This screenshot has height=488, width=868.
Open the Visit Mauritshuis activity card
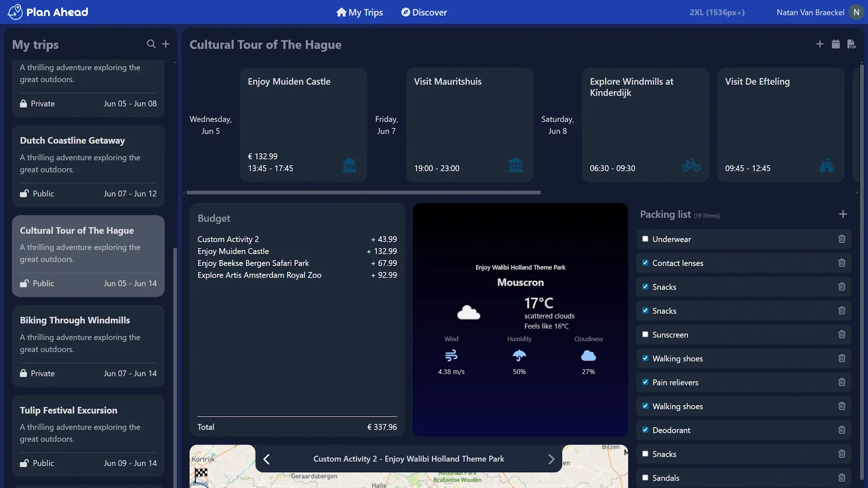click(x=469, y=125)
